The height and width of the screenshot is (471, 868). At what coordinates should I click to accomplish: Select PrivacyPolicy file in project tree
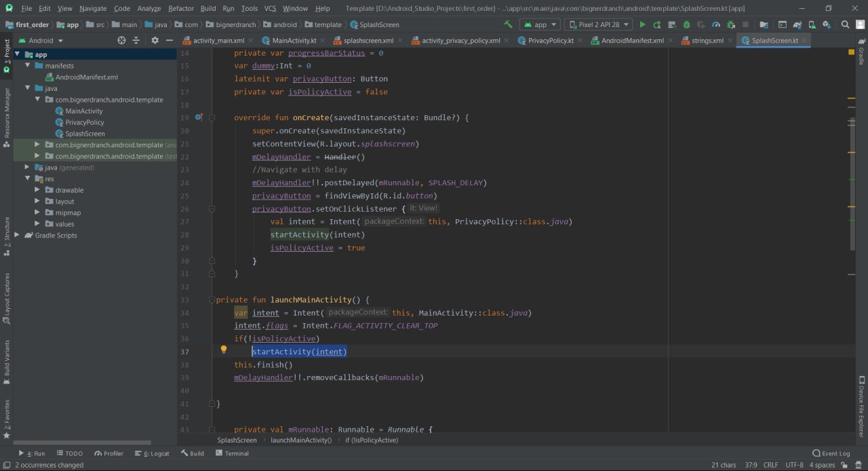pos(85,122)
